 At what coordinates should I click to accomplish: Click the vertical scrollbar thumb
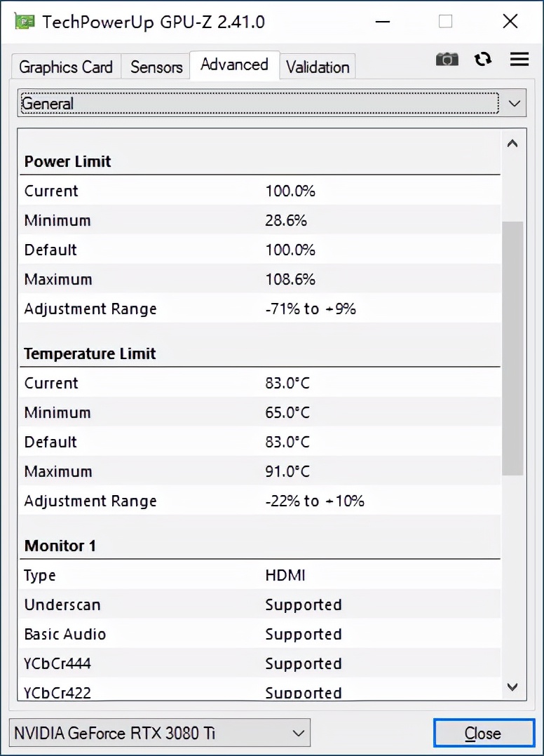(x=512, y=348)
